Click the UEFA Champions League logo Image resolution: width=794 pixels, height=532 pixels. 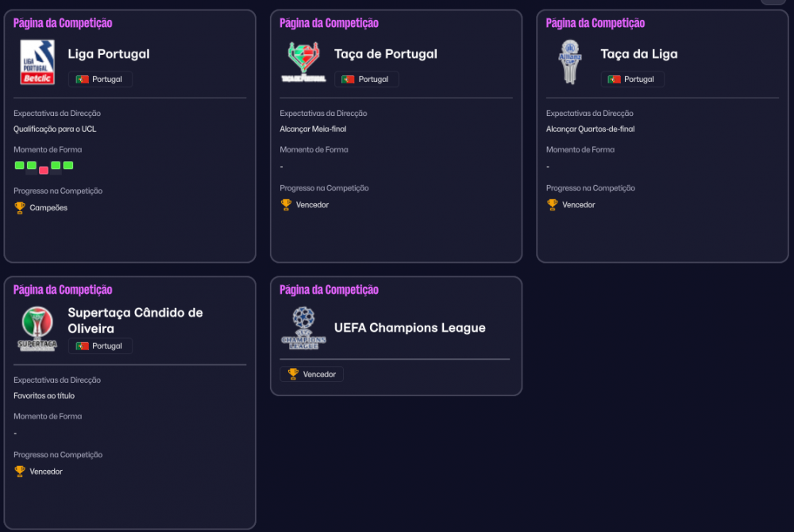coord(303,328)
